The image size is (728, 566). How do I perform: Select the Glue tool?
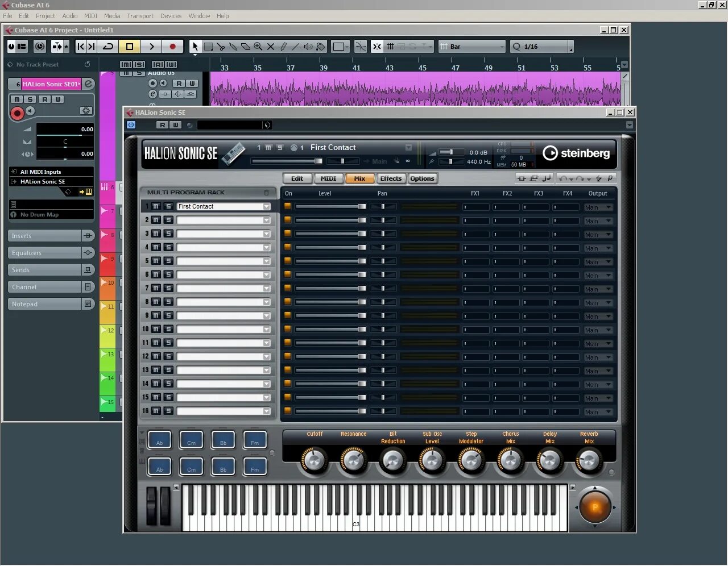click(x=233, y=47)
